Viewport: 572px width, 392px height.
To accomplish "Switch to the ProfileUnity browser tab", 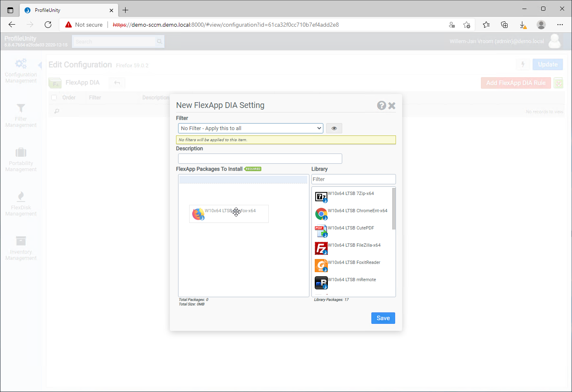I will coord(66,10).
